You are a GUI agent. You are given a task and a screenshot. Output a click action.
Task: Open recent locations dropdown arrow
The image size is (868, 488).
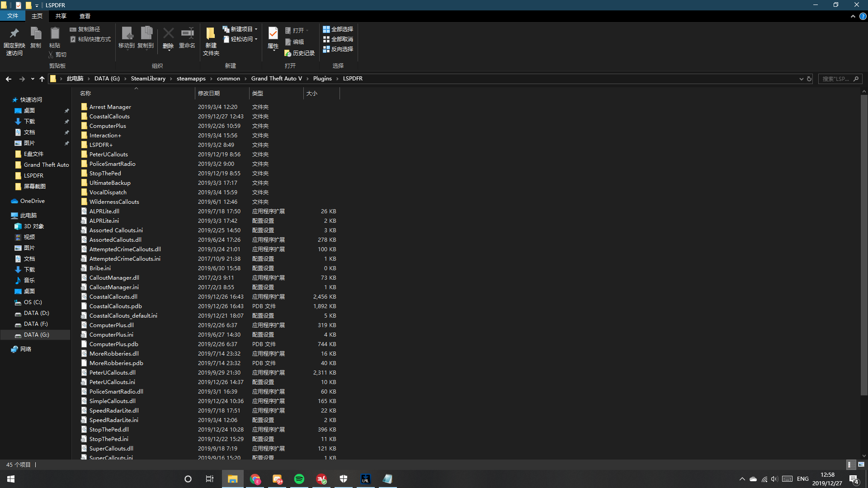[33, 79]
